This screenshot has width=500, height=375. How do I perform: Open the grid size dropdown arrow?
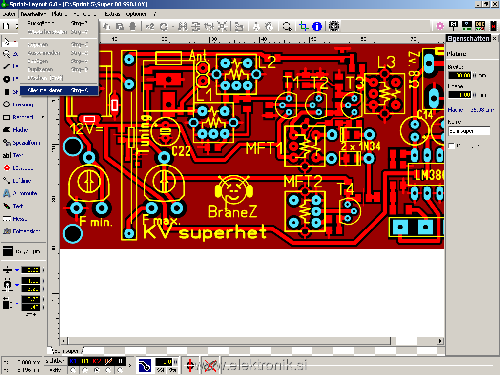pyautogui.click(x=17, y=270)
